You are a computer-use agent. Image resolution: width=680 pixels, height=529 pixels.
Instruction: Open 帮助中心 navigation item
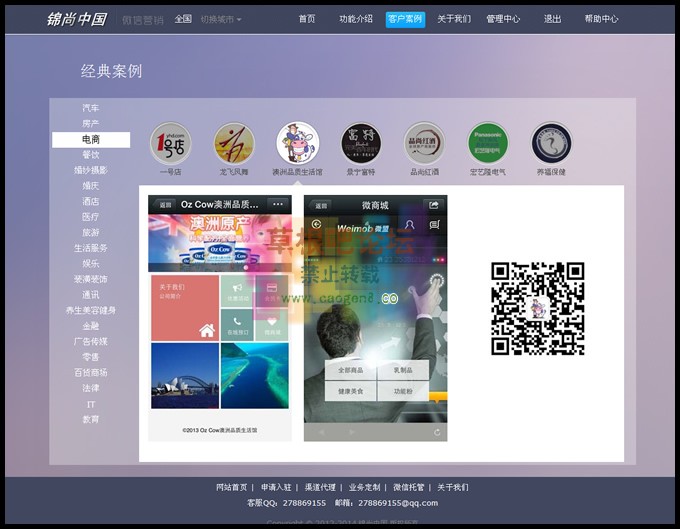[601, 19]
